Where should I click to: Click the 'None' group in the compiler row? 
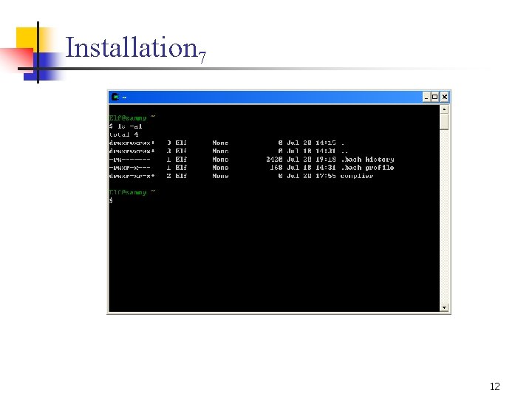click(220, 176)
